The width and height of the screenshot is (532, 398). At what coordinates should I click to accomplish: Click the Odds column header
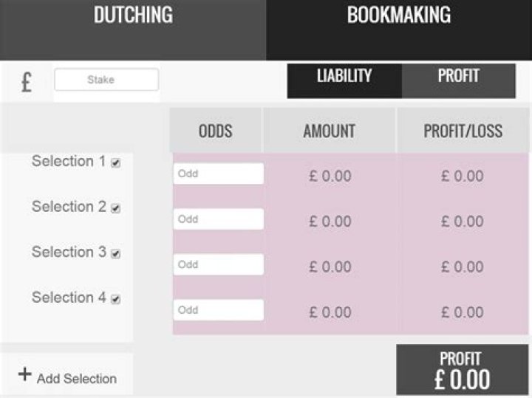216,131
